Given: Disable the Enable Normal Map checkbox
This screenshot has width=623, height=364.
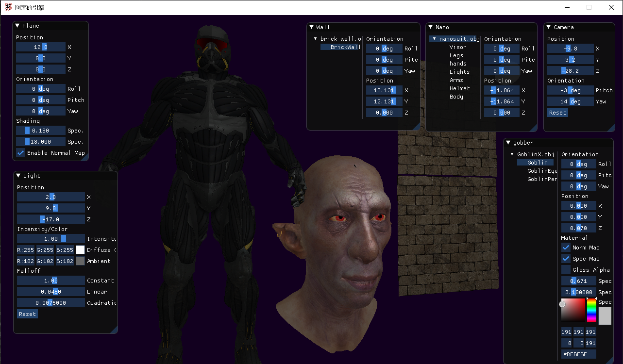Looking at the screenshot, I should click(x=21, y=153).
